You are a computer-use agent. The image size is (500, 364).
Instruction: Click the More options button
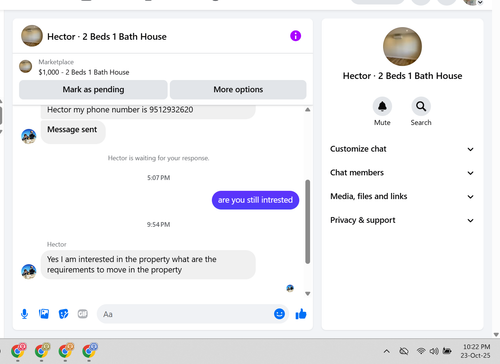pyautogui.click(x=238, y=89)
